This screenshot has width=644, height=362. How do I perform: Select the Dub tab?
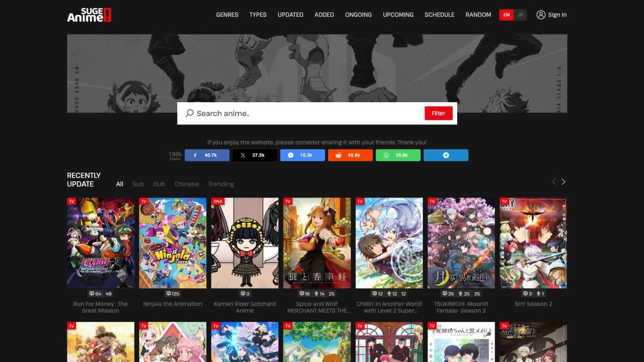(159, 184)
